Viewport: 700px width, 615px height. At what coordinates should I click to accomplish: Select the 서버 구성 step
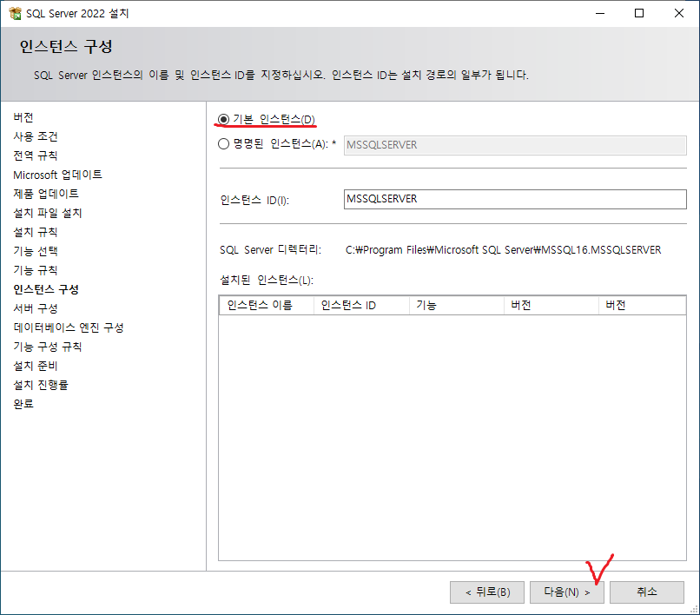[x=36, y=308]
